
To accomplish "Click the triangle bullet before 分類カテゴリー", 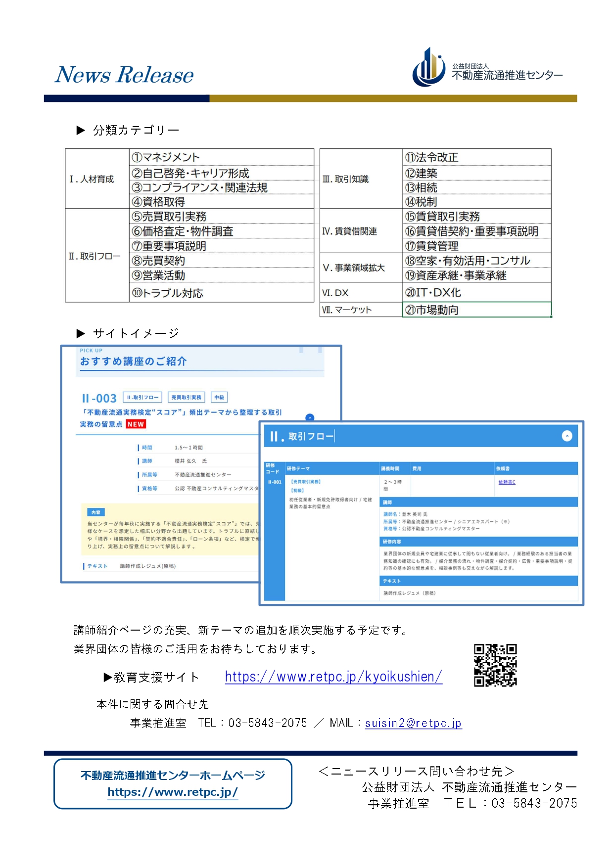I will [81, 130].
